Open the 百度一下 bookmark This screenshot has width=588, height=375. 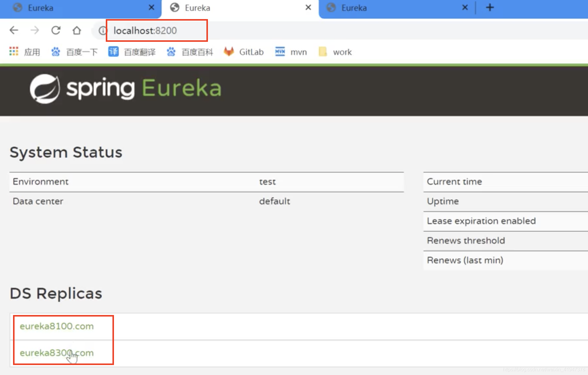coord(74,52)
